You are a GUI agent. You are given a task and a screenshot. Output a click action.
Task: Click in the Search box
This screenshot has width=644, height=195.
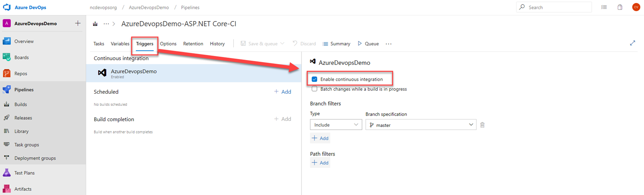click(x=554, y=7)
